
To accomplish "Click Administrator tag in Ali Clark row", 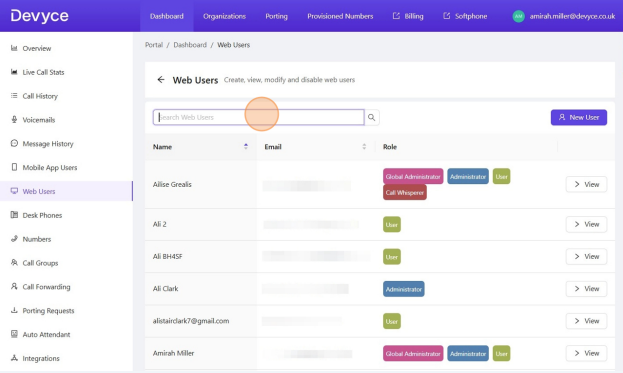I will point(404,289).
